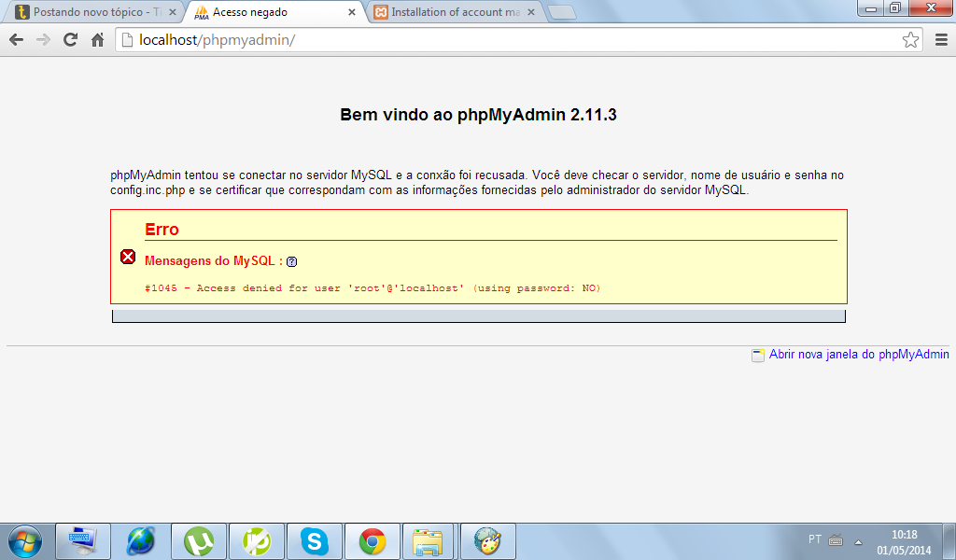Open the browser home page
This screenshot has width=956, height=560.
point(97,40)
